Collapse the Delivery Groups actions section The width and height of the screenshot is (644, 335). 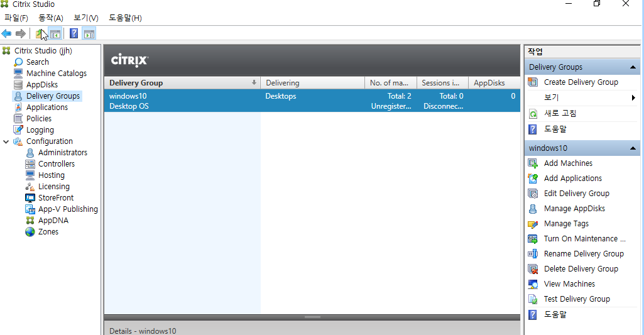[633, 67]
